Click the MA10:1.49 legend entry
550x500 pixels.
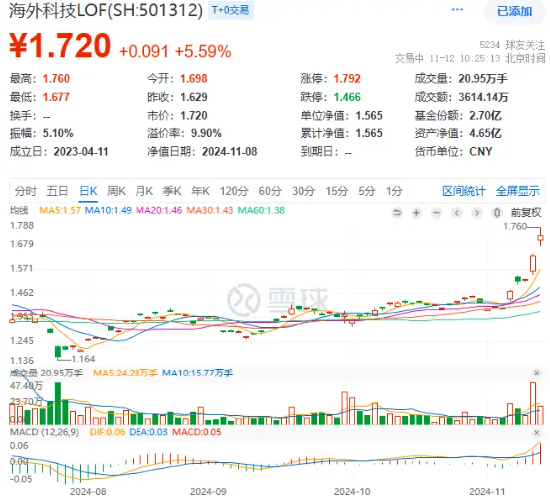pos(108,211)
